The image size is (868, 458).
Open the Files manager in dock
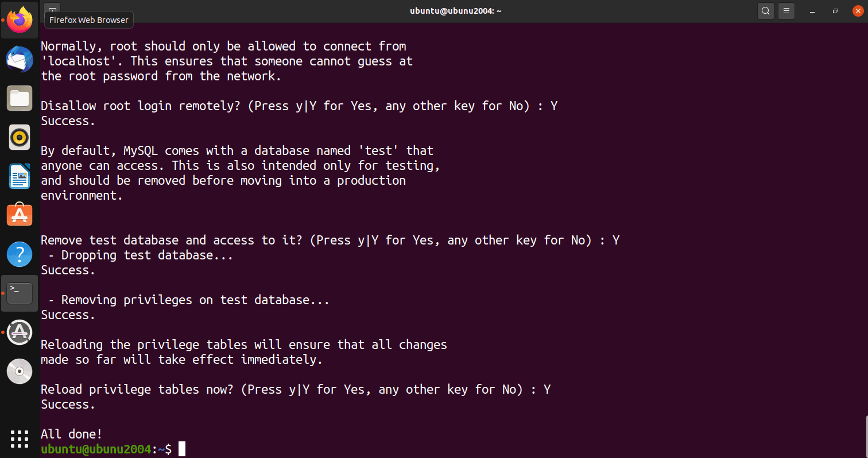[x=20, y=98]
